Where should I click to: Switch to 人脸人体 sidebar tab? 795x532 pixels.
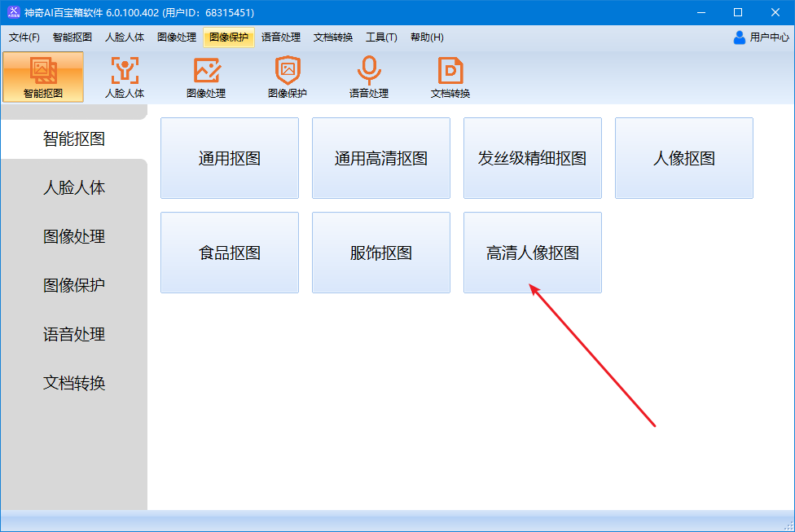[74, 188]
